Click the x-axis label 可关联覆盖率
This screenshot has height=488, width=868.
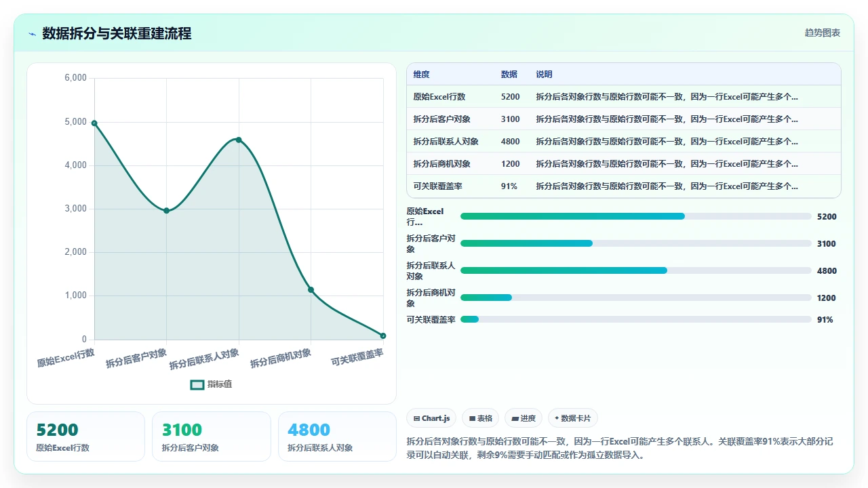point(357,357)
